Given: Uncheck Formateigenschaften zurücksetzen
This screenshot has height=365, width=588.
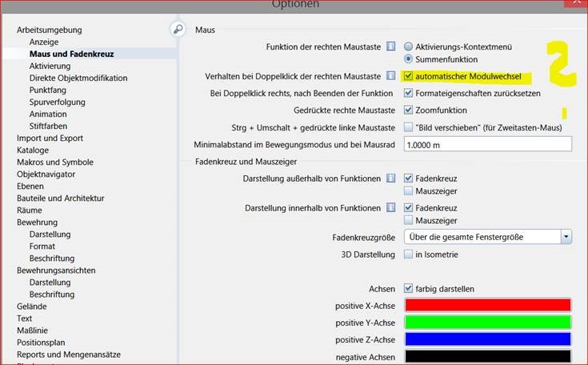Looking at the screenshot, I should pos(409,94).
